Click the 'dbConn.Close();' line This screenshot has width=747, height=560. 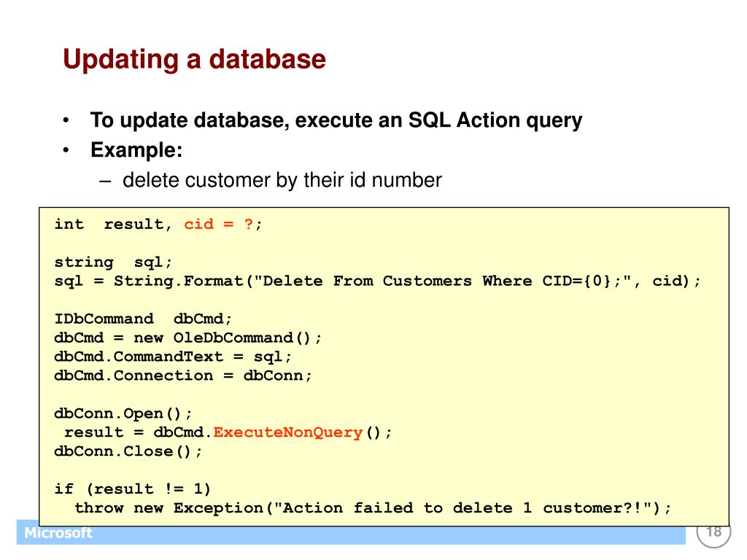[x=128, y=451]
